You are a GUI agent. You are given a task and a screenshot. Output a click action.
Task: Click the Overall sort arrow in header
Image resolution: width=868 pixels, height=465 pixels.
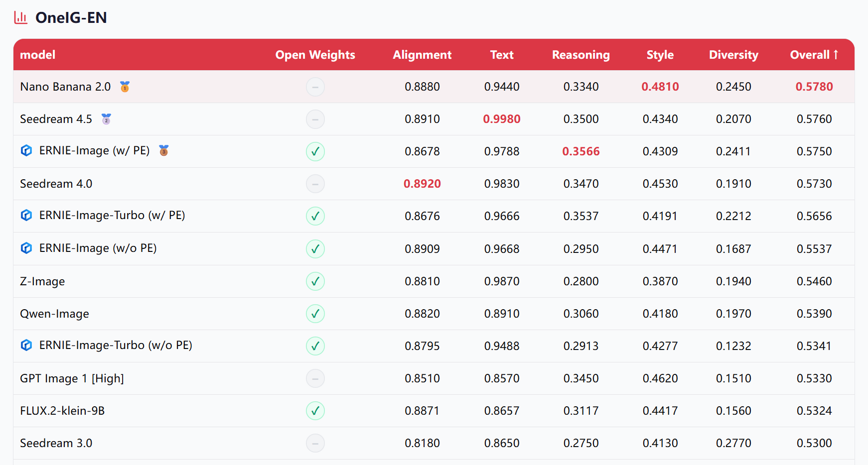836,55
